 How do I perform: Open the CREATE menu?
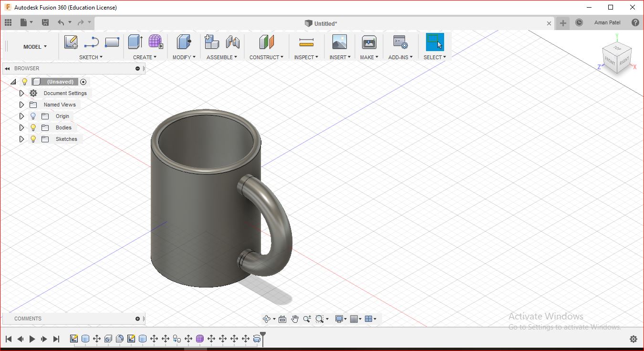[145, 57]
